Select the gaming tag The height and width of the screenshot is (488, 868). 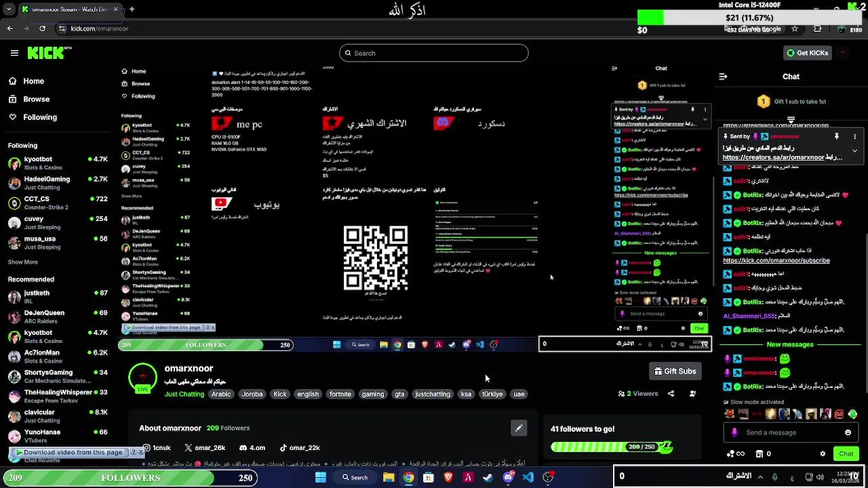373,394
